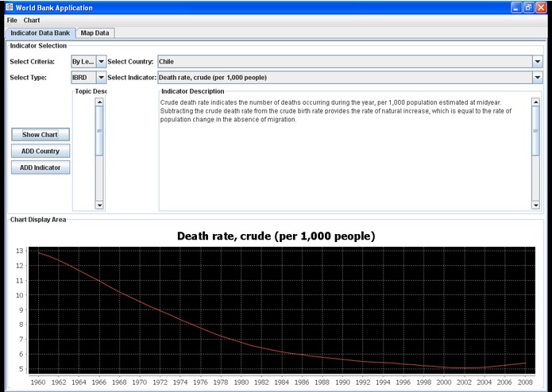This screenshot has width=552, height=392.
Task: Open the Select Indicator dropdown arrow
Action: (537, 77)
